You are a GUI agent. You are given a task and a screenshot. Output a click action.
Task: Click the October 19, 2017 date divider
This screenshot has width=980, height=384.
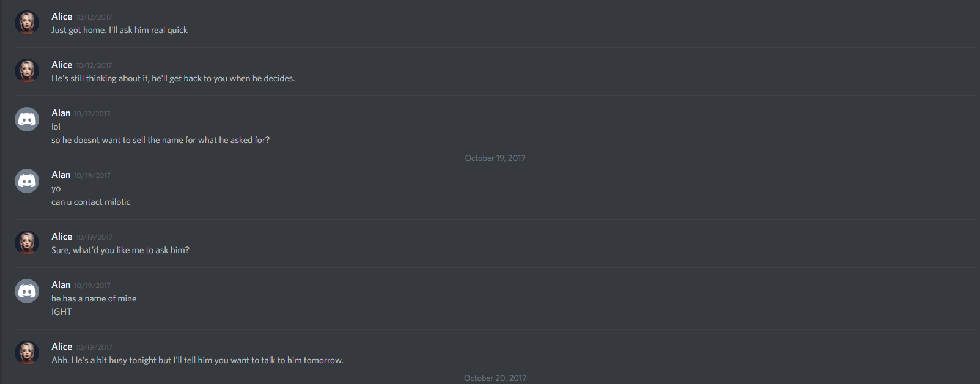(495, 158)
